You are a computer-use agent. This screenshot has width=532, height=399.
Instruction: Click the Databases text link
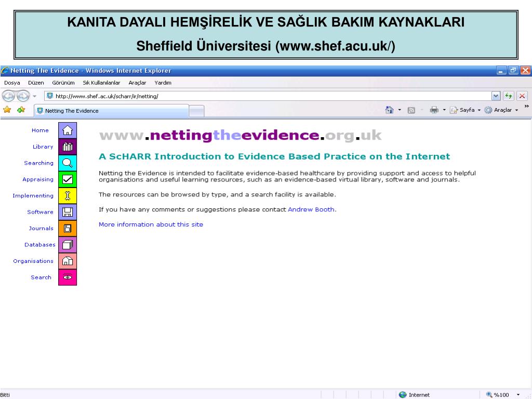39,245
